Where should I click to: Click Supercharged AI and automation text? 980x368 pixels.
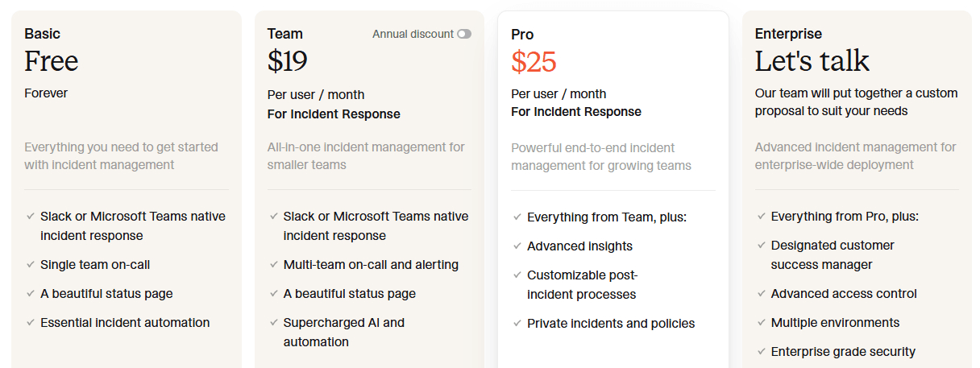point(344,333)
